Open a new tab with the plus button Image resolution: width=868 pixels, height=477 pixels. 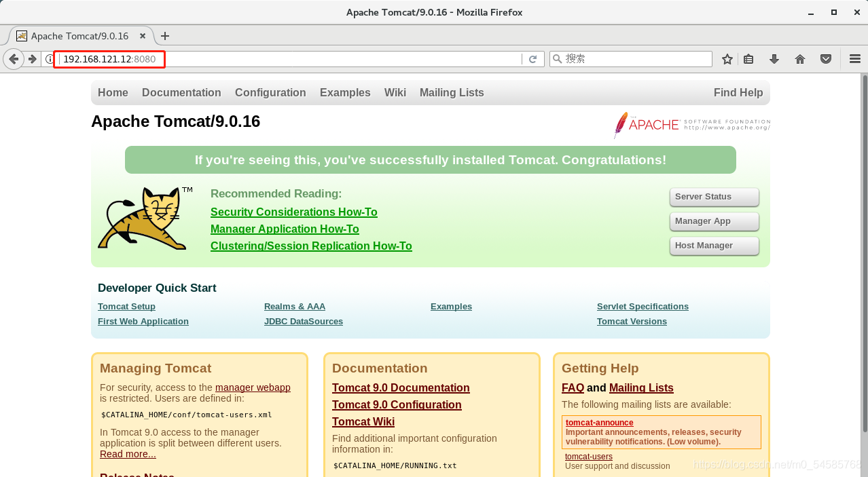(164, 36)
